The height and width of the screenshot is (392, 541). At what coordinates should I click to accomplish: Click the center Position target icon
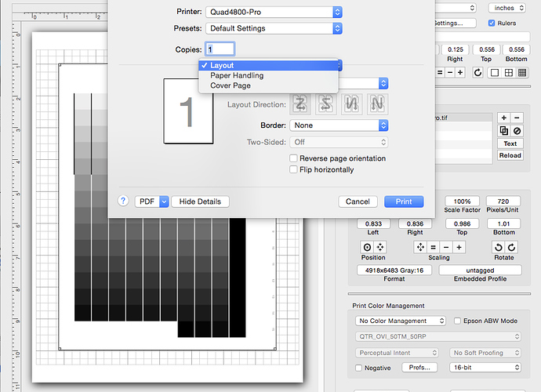coord(367,247)
